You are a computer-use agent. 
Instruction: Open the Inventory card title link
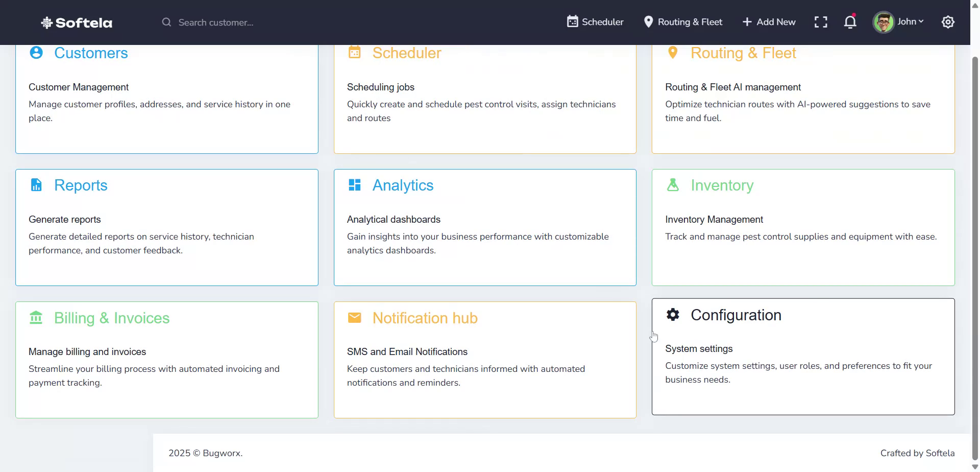(x=722, y=185)
